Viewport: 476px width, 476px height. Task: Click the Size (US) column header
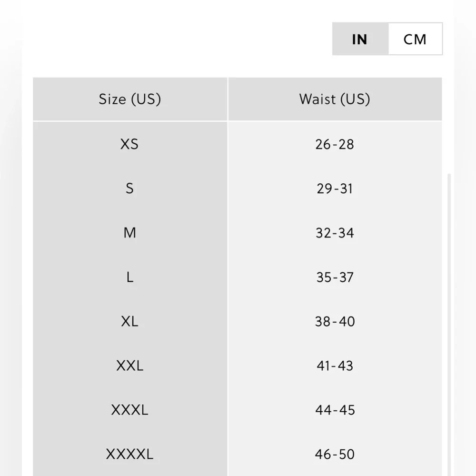(130, 99)
